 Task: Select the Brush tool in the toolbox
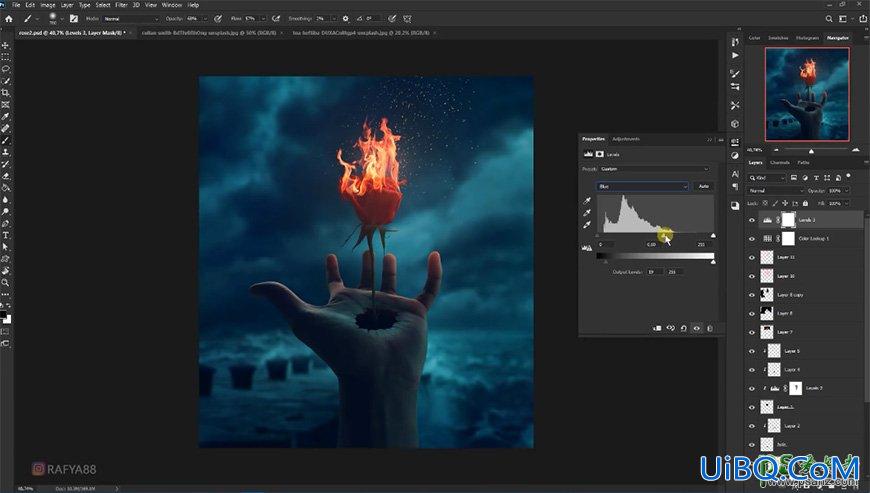[6, 140]
